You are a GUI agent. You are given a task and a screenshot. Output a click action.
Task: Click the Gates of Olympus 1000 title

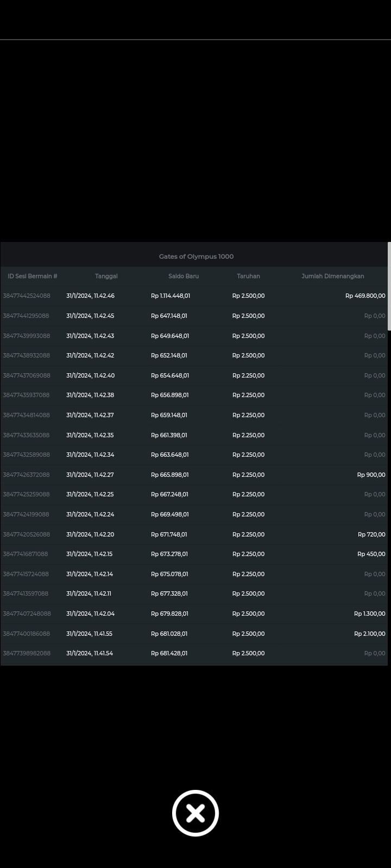coord(196,257)
